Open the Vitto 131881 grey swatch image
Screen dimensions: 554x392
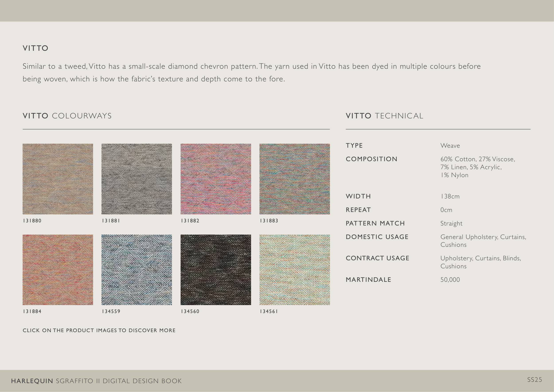(x=137, y=179)
